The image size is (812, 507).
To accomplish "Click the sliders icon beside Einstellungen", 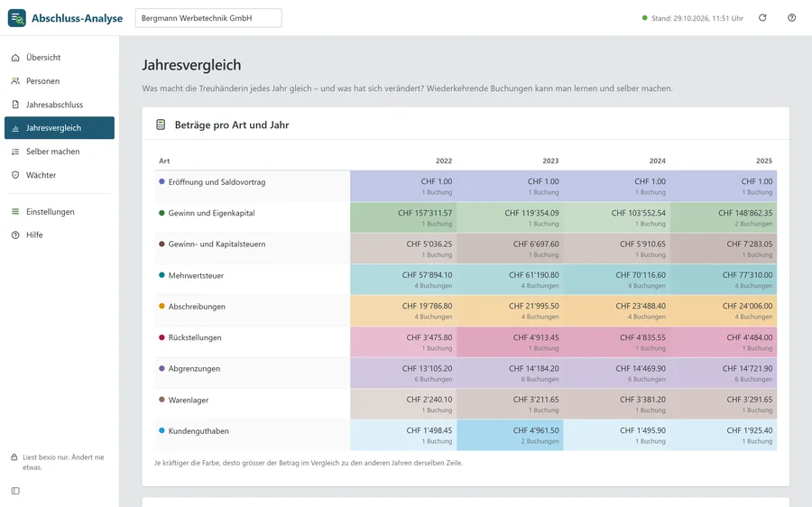I will tap(15, 211).
